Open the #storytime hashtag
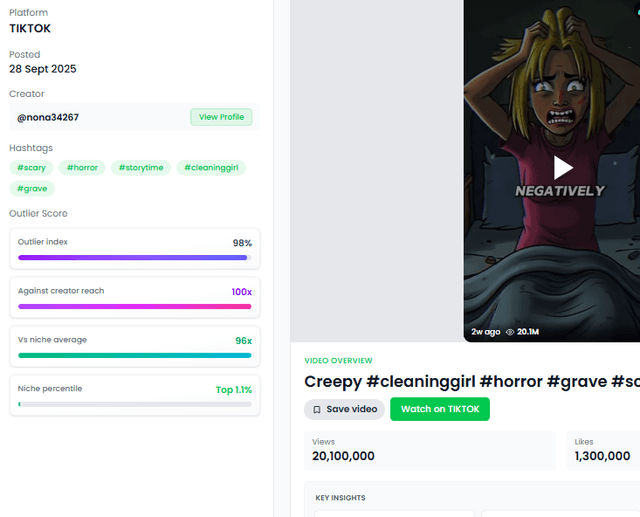The height and width of the screenshot is (517, 640). (x=141, y=168)
